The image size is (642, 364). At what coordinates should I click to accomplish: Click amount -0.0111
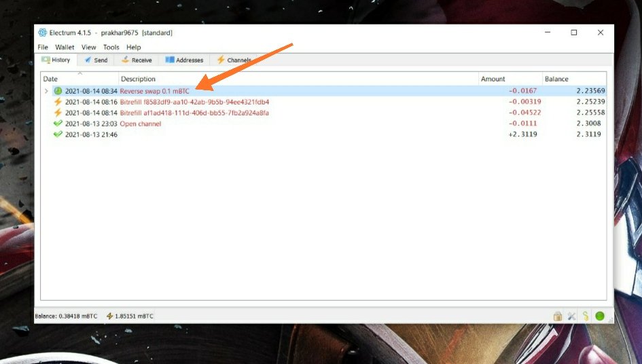click(x=522, y=123)
